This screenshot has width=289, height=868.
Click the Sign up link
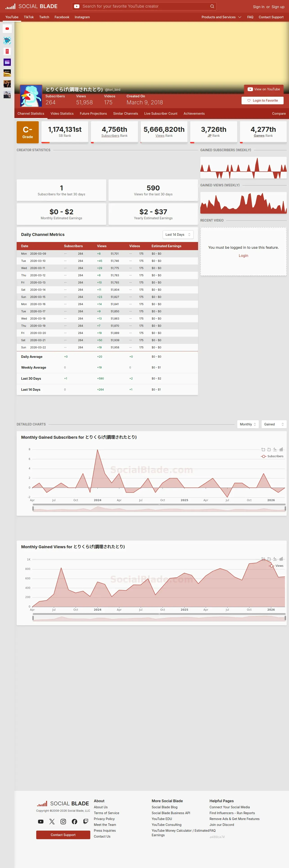[278, 7]
